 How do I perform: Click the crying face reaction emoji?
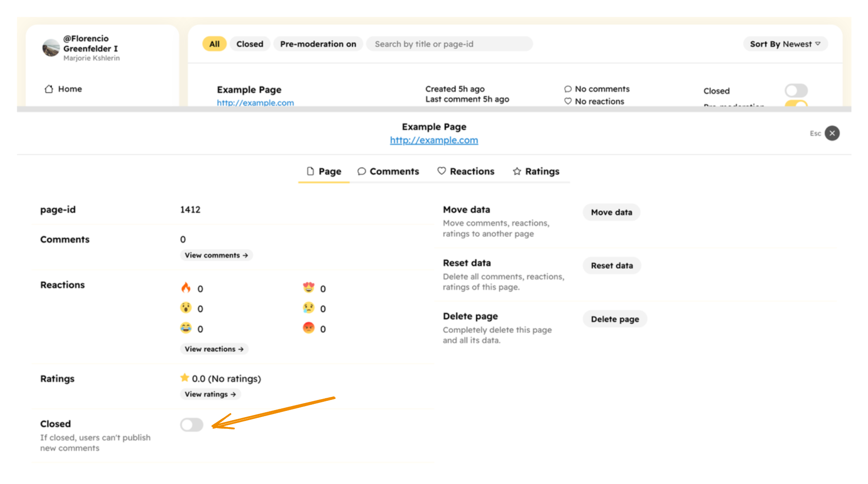pos(309,308)
